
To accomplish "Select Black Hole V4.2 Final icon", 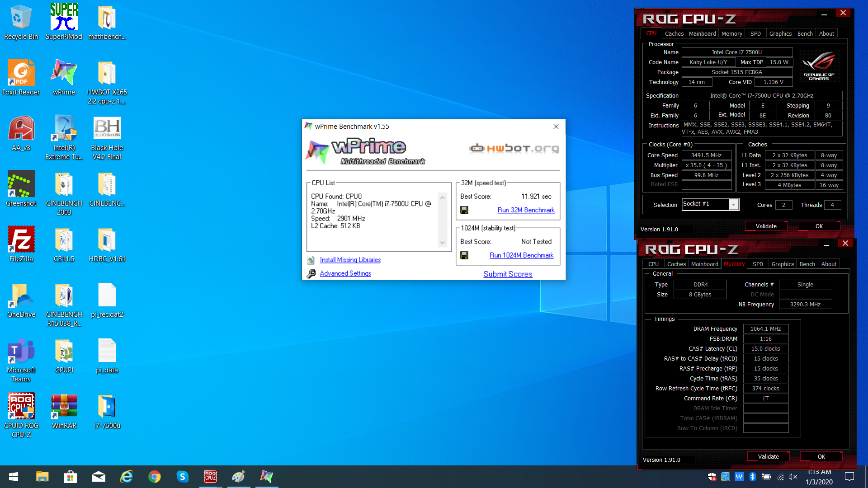I will tap(107, 137).
